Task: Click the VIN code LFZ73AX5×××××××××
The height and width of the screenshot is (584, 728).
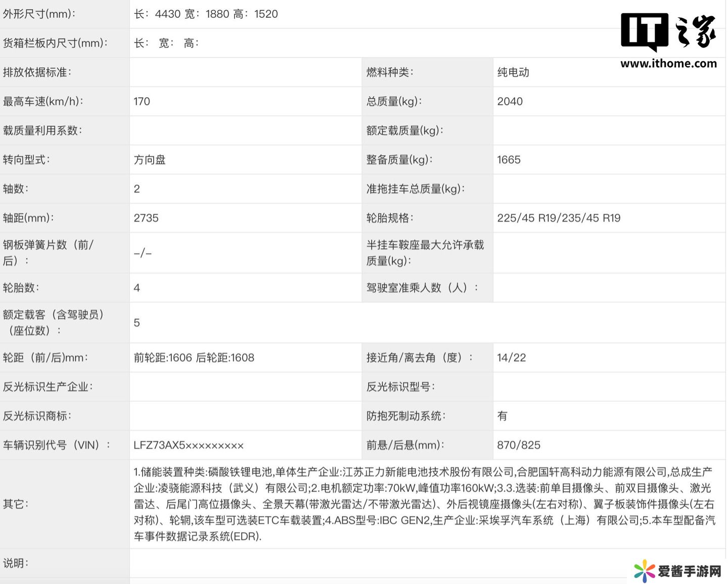Action: (x=189, y=445)
